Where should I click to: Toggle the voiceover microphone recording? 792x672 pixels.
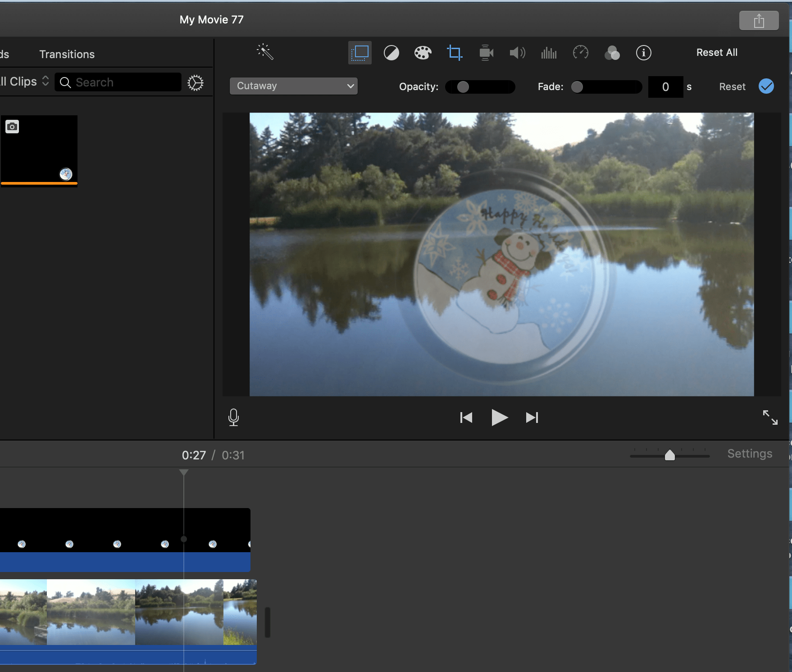[233, 418]
